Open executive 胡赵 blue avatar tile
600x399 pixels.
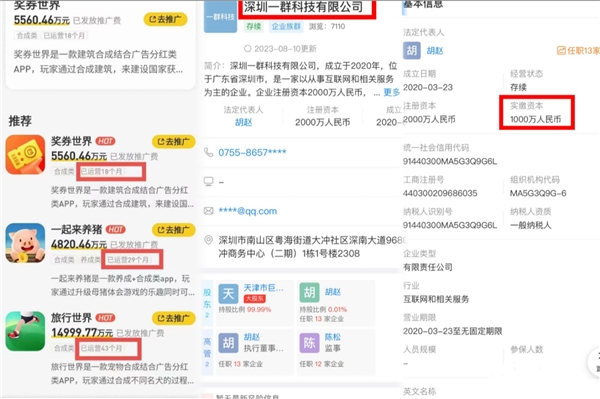(x=228, y=342)
